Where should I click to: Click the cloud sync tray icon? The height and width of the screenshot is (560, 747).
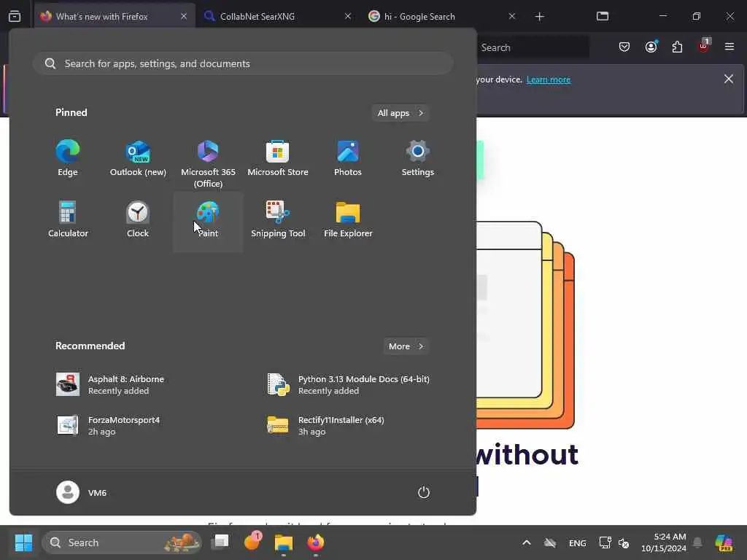(550, 542)
